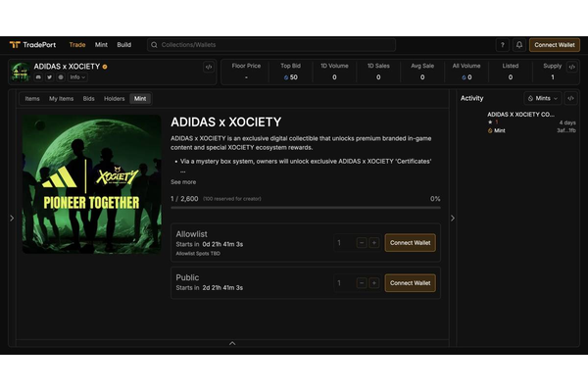The height and width of the screenshot is (392, 588).
Task: Click the 3af...1fb wallet address
Action: 566,130
